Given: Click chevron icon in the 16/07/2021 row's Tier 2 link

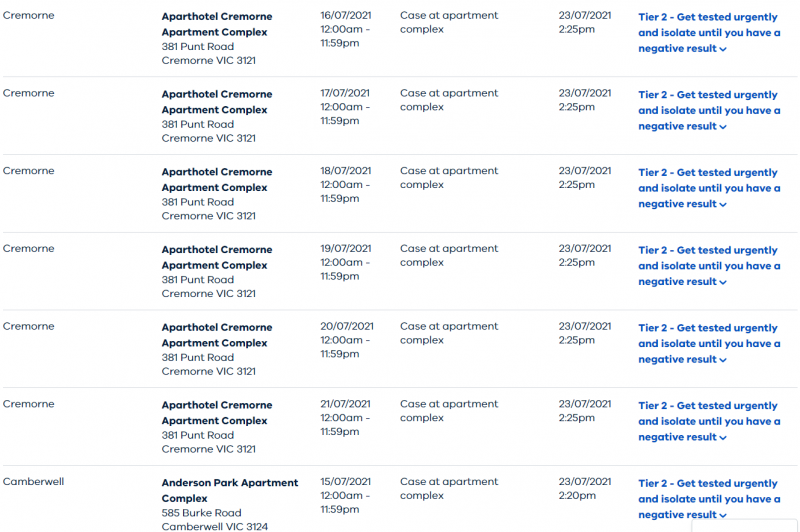Looking at the screenshot, I should [x=723, y=49].
